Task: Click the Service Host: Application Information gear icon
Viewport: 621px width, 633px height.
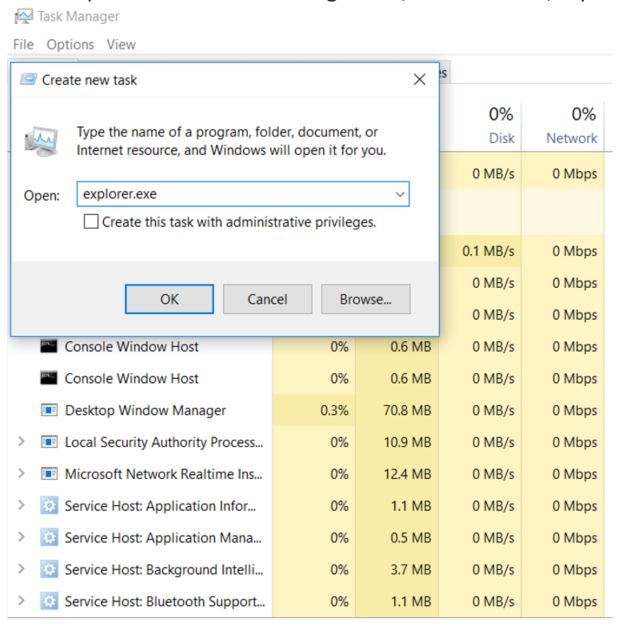Action: (x=48, y=505)
